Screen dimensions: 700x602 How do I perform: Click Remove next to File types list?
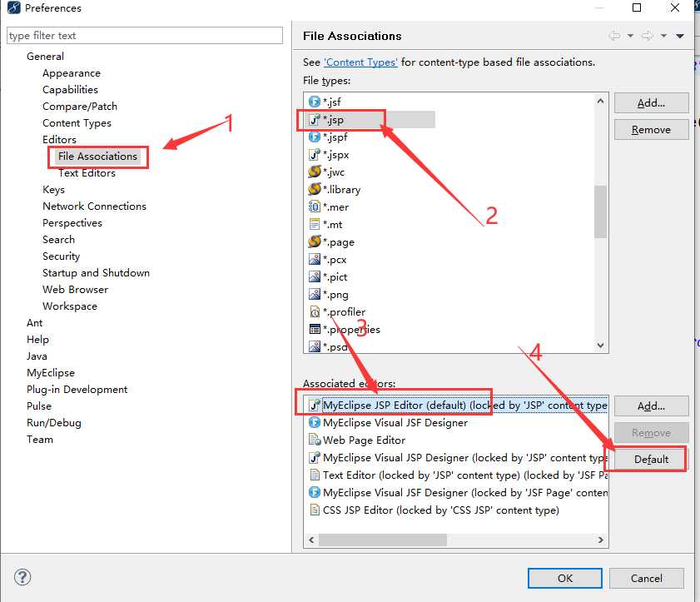click(x=652, y=130)
